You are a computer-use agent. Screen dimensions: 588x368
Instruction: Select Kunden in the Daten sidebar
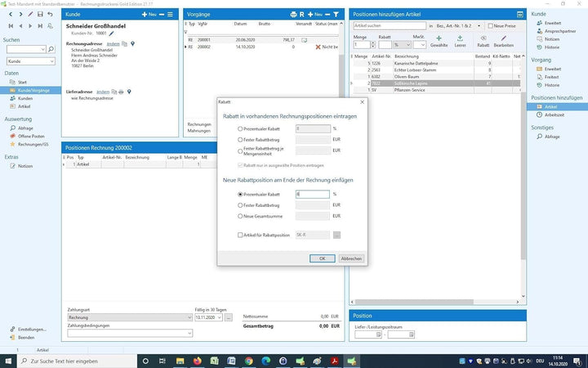(25, 98)
